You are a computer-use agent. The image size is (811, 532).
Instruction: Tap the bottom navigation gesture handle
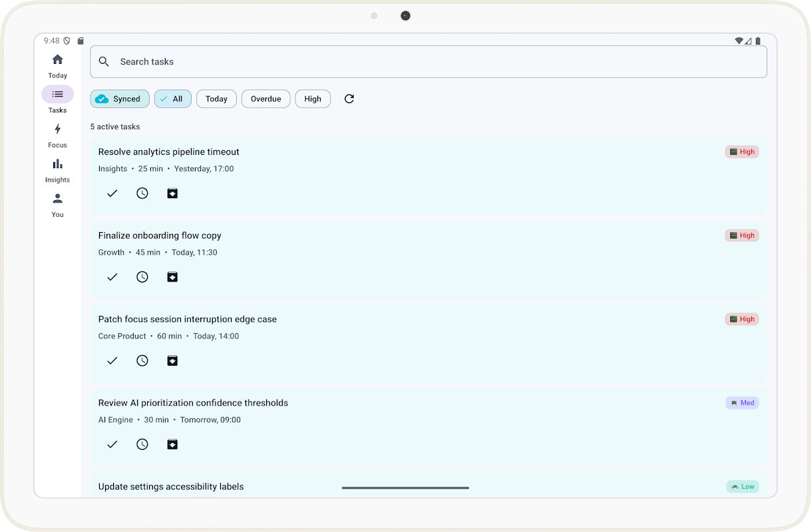click(405, 487)
